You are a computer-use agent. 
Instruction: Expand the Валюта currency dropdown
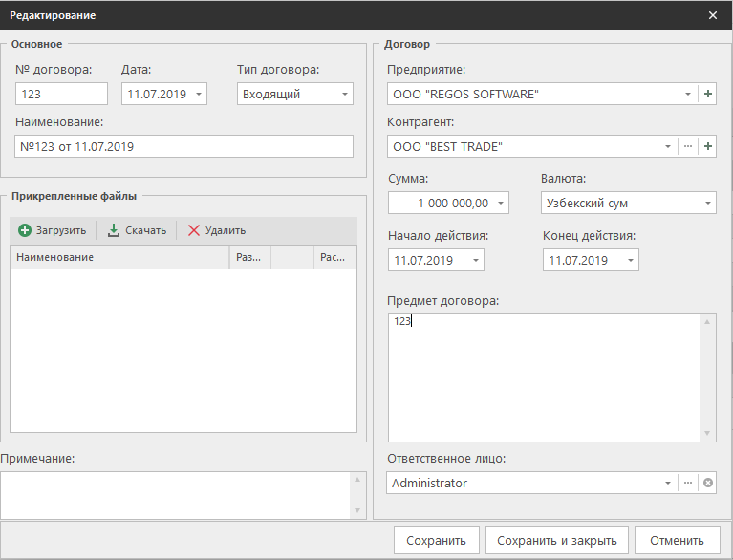point(707,203)
